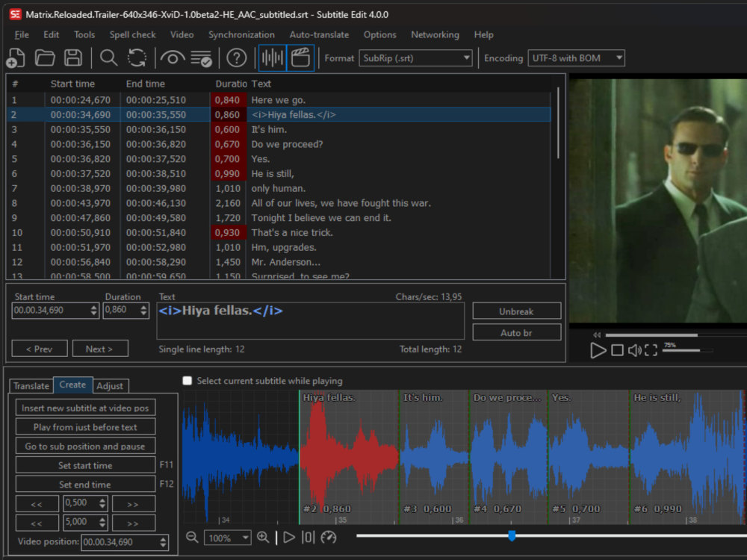Open the Format SubRip dropdown

point(415,58)
